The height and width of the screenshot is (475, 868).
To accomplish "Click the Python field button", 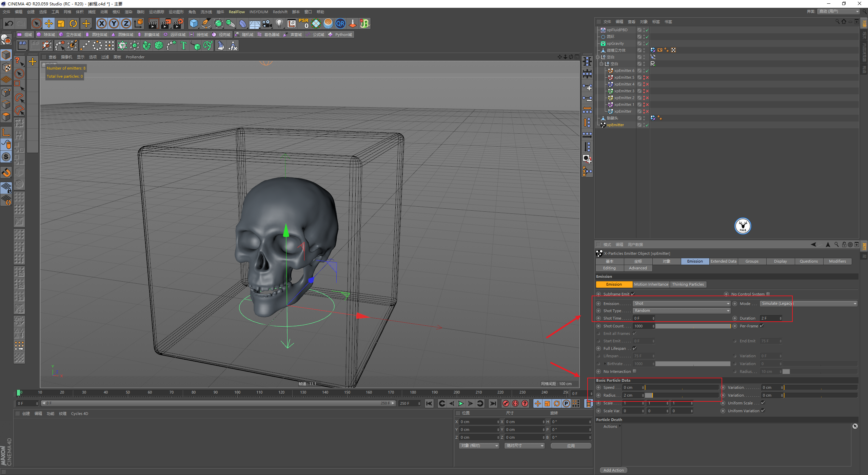I will pos(340,35).
